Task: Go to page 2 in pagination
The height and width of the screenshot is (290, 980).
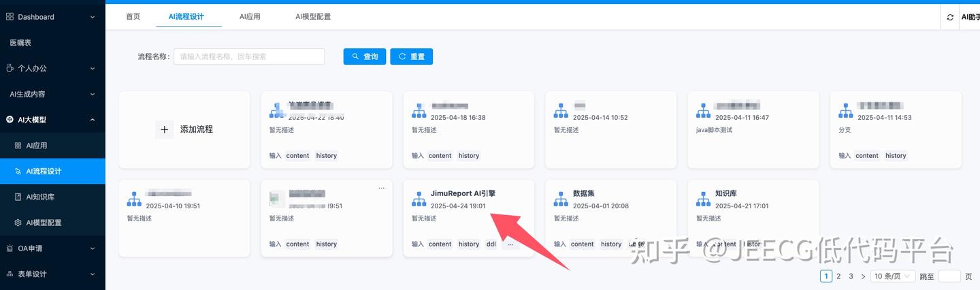Action: [838, 276]
